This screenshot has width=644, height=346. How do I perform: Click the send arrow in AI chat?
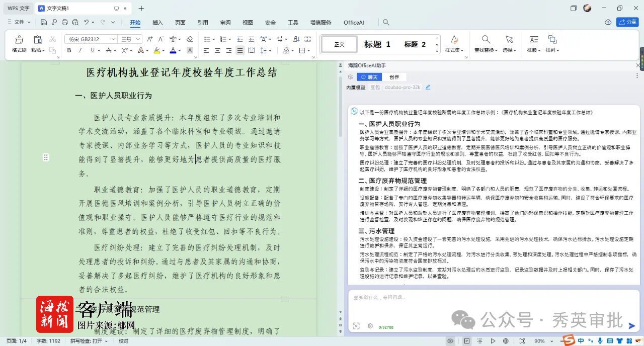pyautogui.click(x=632, y=325)
